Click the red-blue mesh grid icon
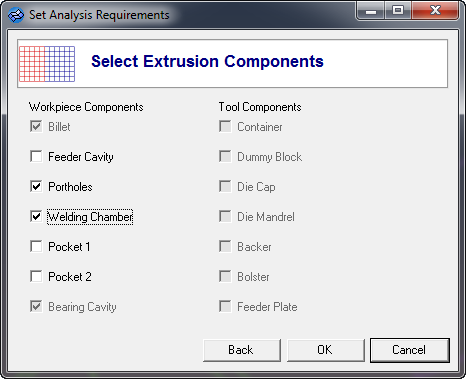 click(x=47, y=64)
